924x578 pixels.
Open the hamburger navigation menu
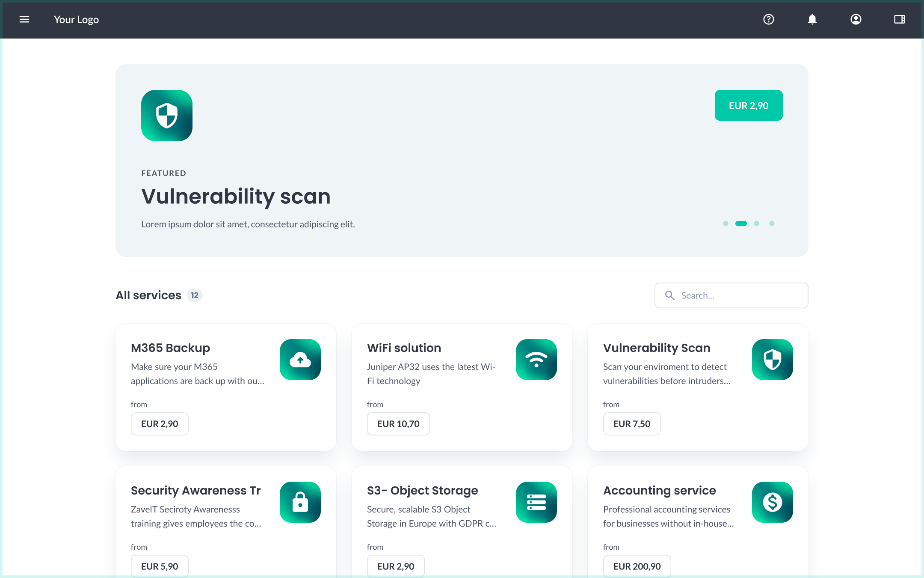[x=24, y=19]
